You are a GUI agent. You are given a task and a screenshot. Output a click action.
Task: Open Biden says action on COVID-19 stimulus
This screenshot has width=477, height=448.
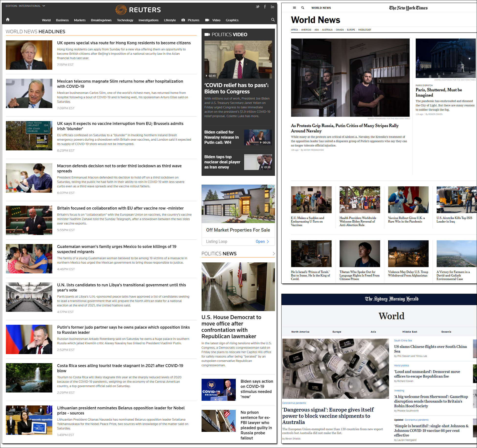tap(257, 389)
